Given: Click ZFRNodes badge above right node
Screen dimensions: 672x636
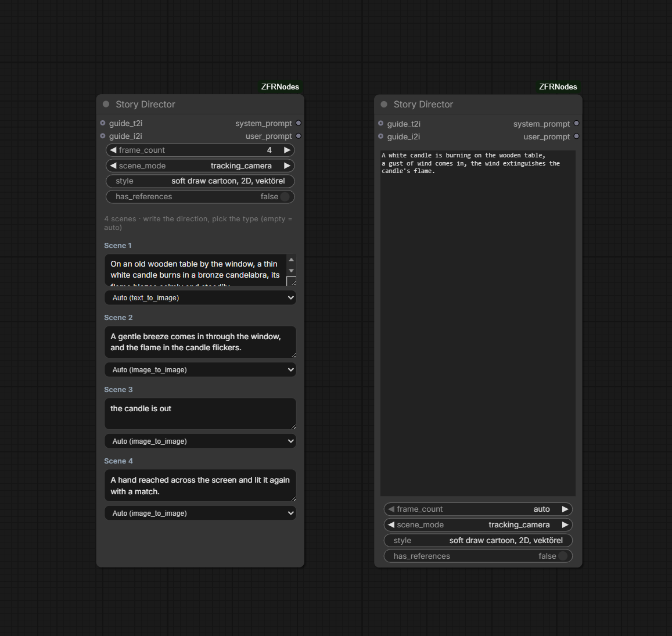Looking at the screenshot, I should point(558,87).
